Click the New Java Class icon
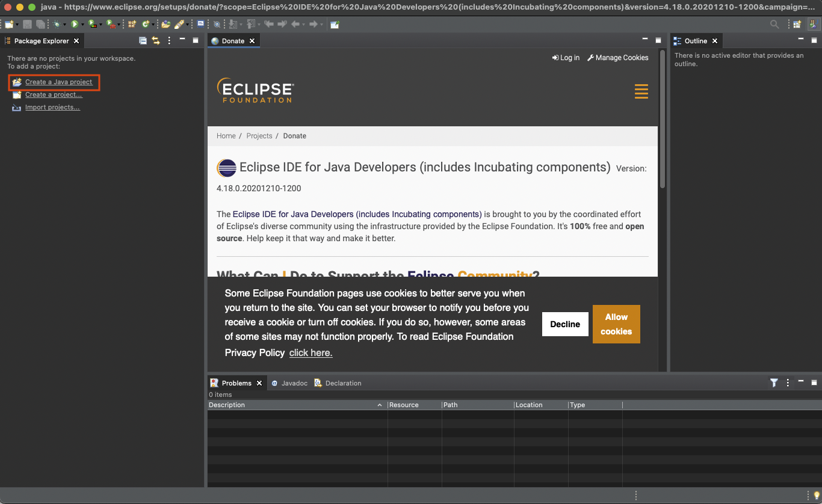Viewport: 822px width, 504px height. pyautogui.click(x=146, y=25)
